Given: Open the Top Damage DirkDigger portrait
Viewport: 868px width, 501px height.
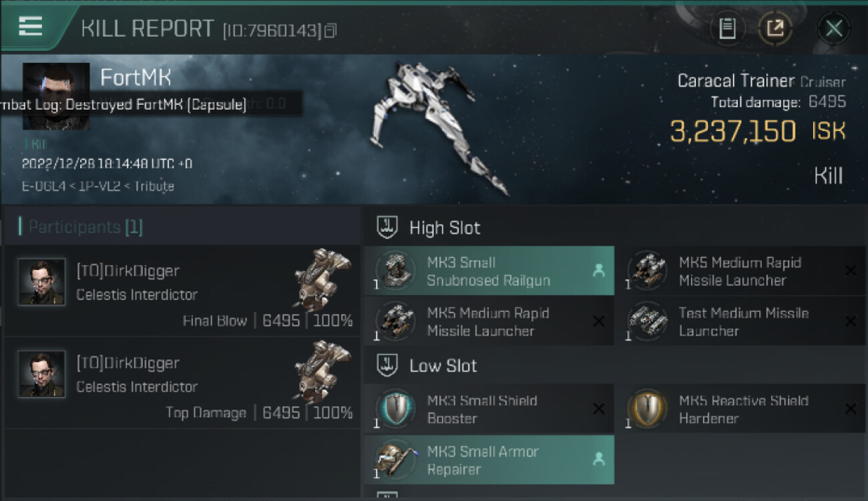Looking at the screenshot, I should [x=42, y=374].
